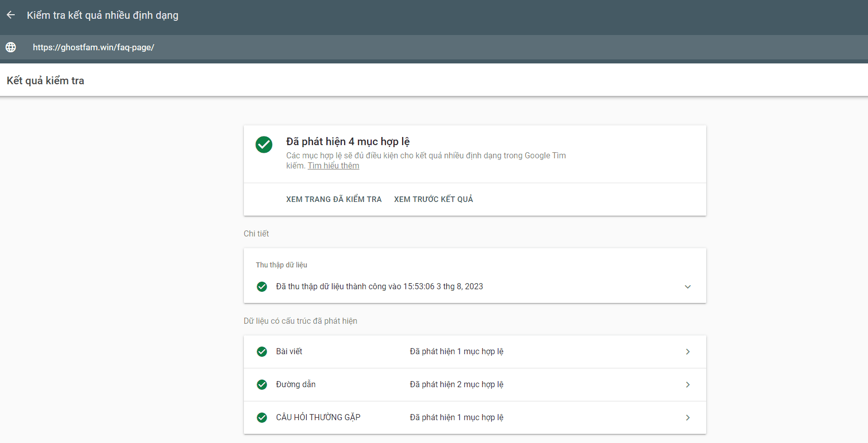Open Đường dẫn details via right chevron
The width and height of the screenshot is (868, 443).
click(x=688, y=385)
